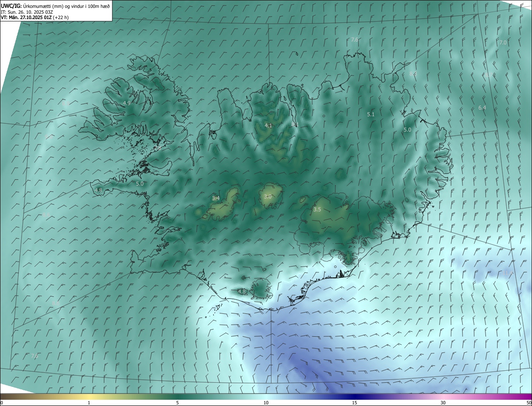Select the 3.5 value on Vatnajökull glacier
Viewport: 532px width, 406px height.
[317, 209]
